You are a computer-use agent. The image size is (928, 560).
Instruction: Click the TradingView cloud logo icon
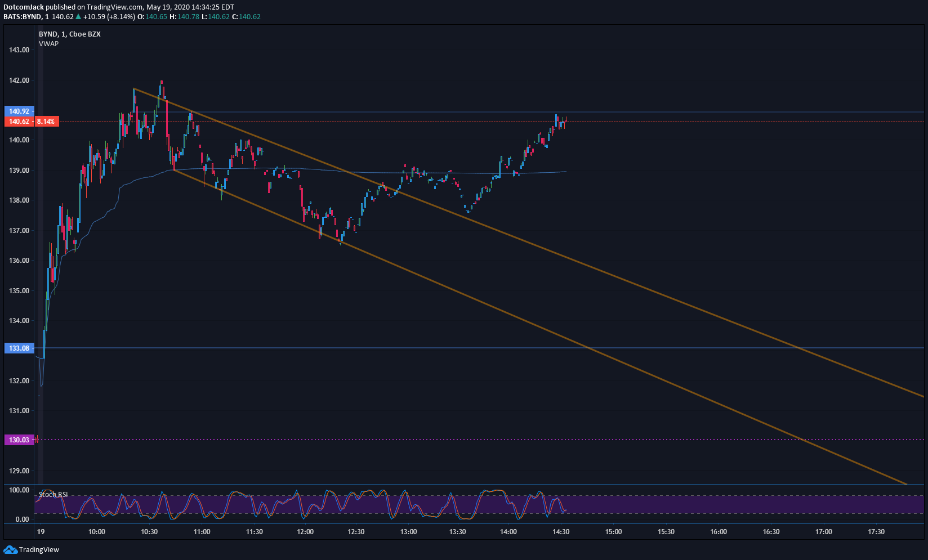[x=10, y=550]
